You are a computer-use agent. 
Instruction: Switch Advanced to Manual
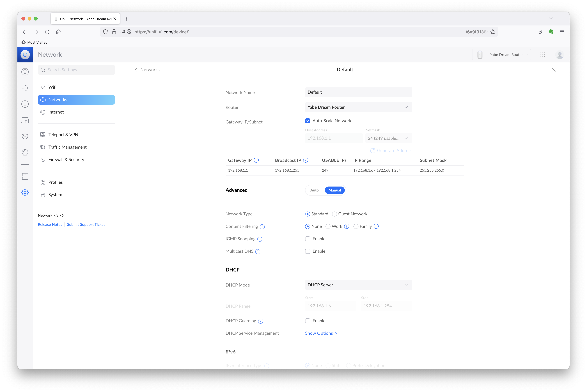[x=334, y=190]
